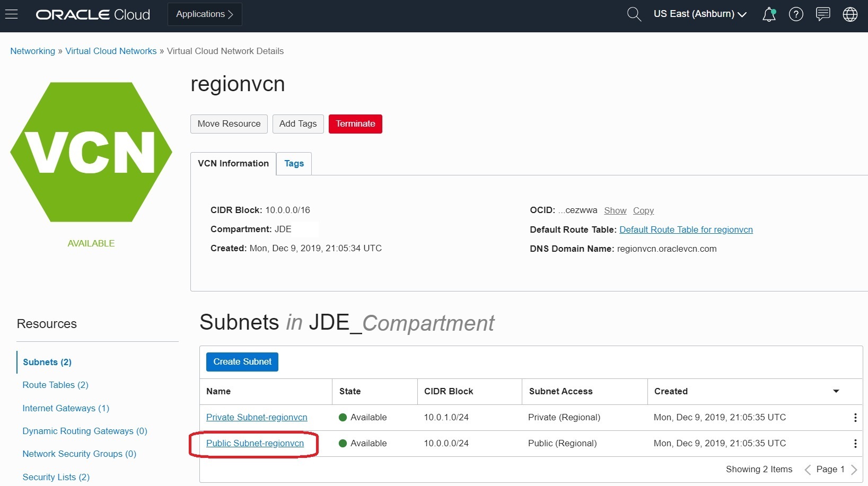
Task: Select Subnets (2) in Resources
Action: (x=47, y=362)
